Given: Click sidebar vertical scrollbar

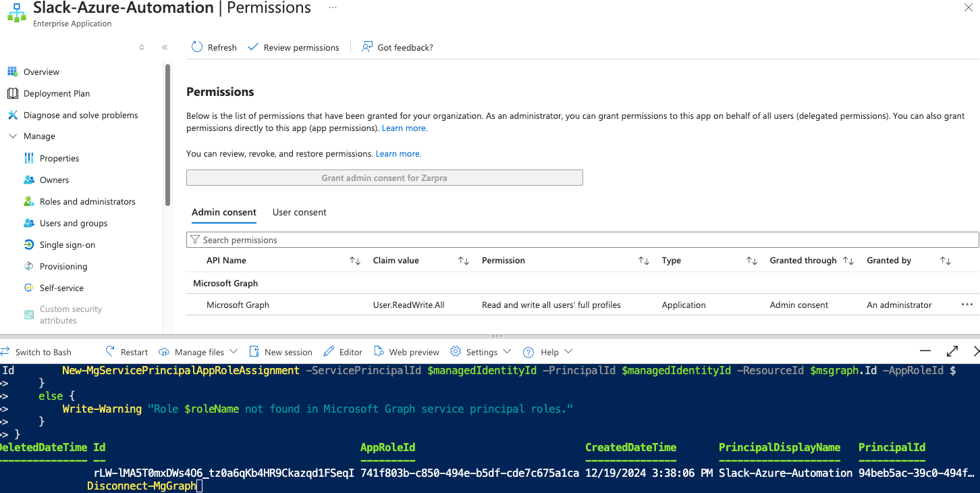Looking at the screenshot, I should click(167, 135).
